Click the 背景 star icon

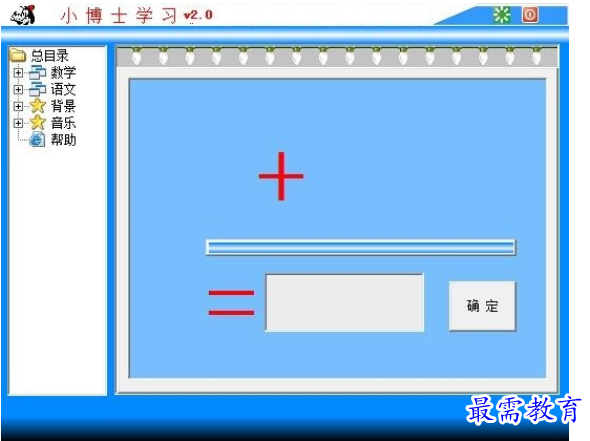tap(38, 106)
